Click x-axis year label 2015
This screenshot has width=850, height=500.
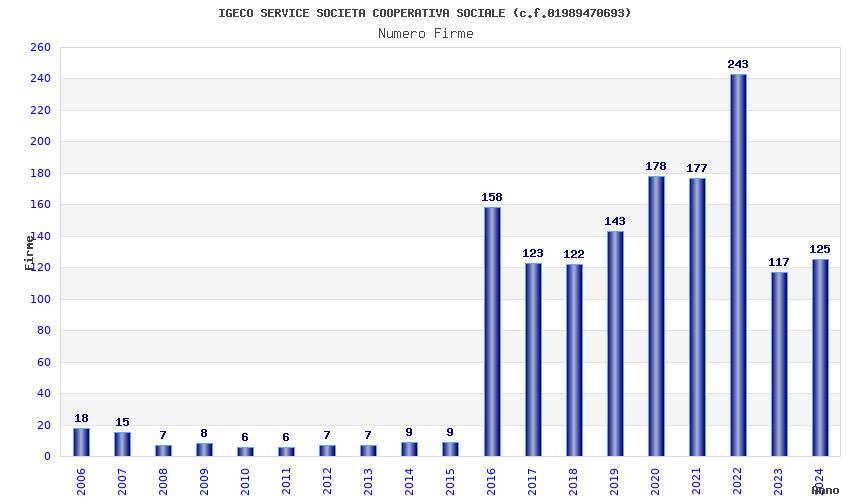450,482
